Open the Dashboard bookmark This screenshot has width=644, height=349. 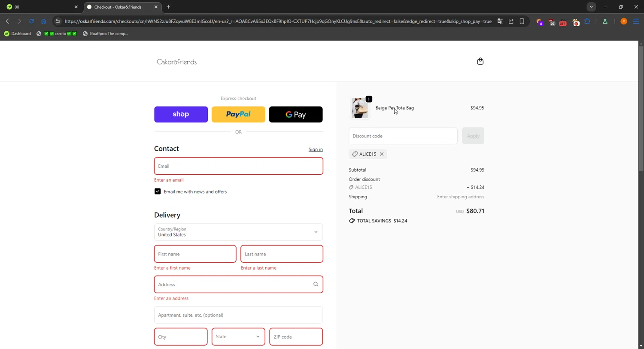point(18,33)
